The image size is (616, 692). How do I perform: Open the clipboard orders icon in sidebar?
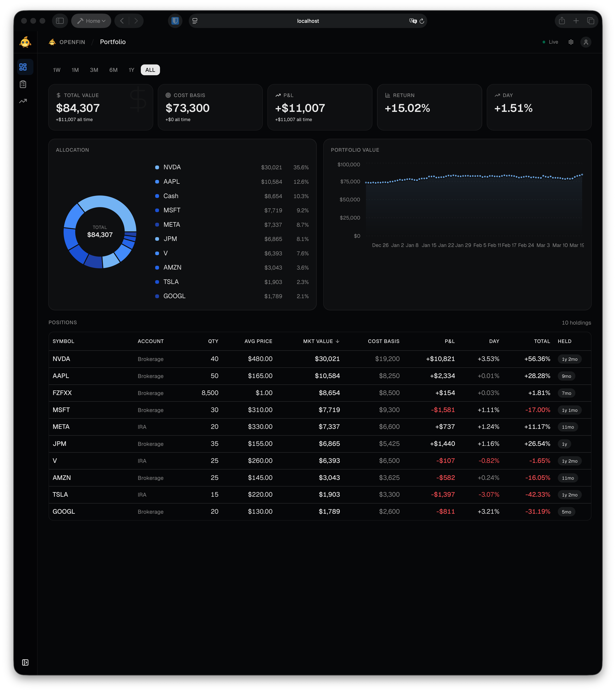(x=23, y=84)
